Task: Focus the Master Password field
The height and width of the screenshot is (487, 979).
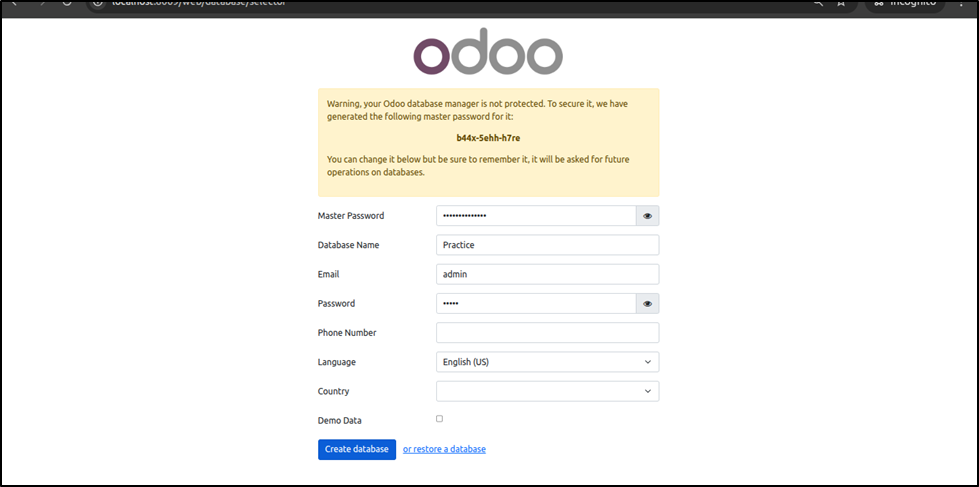Action: [x=535, y=216]
